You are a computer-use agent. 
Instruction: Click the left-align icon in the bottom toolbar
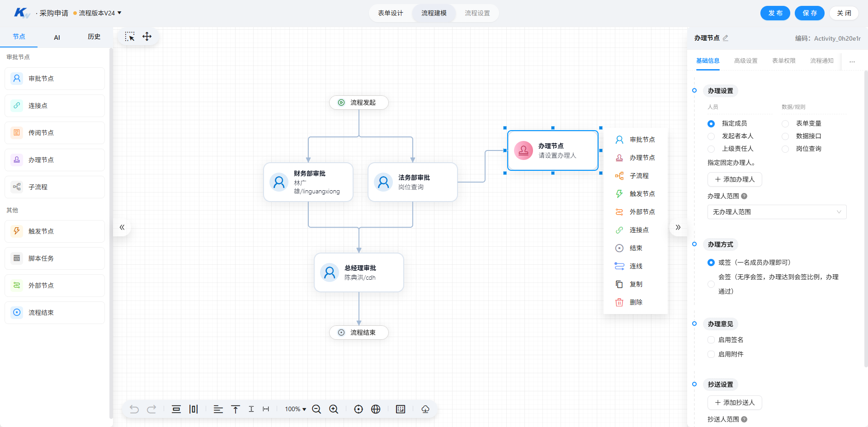point(218,409)
